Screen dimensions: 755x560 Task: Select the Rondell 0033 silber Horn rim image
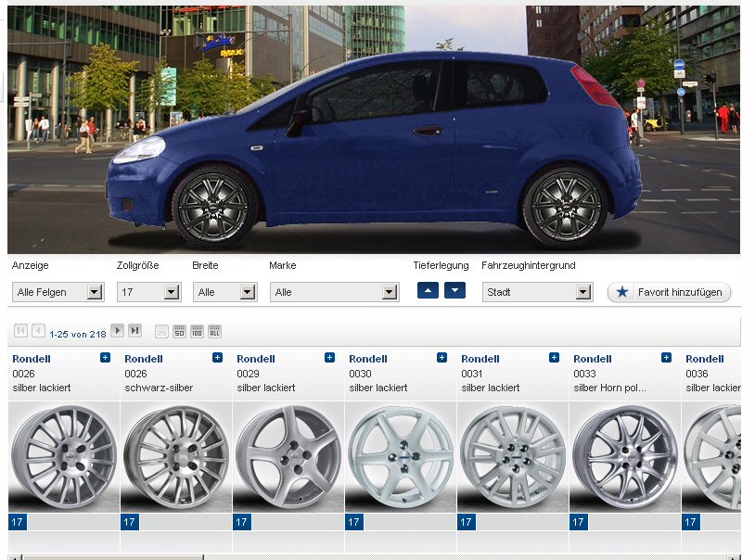coord(623,456)
